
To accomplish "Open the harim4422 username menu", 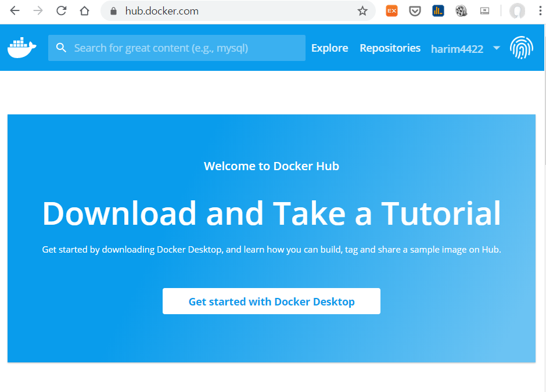I will [457, 49].
